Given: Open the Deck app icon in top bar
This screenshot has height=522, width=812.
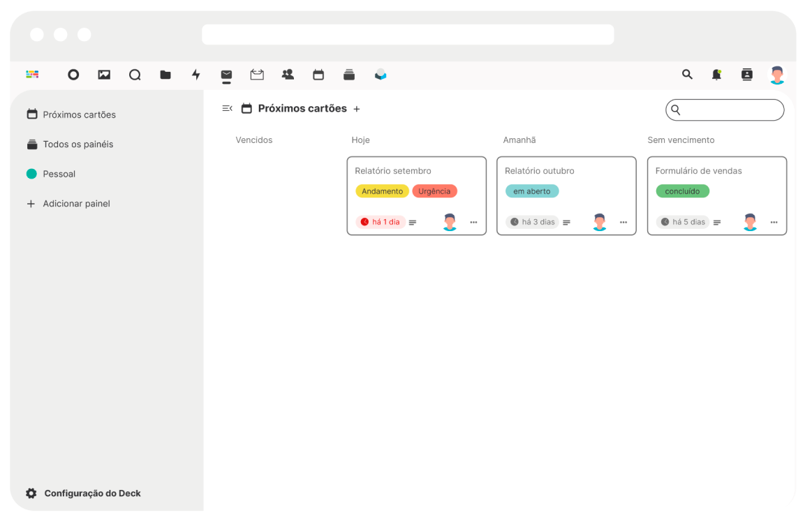Looking at the screenshot, I should tap(349, 75).
